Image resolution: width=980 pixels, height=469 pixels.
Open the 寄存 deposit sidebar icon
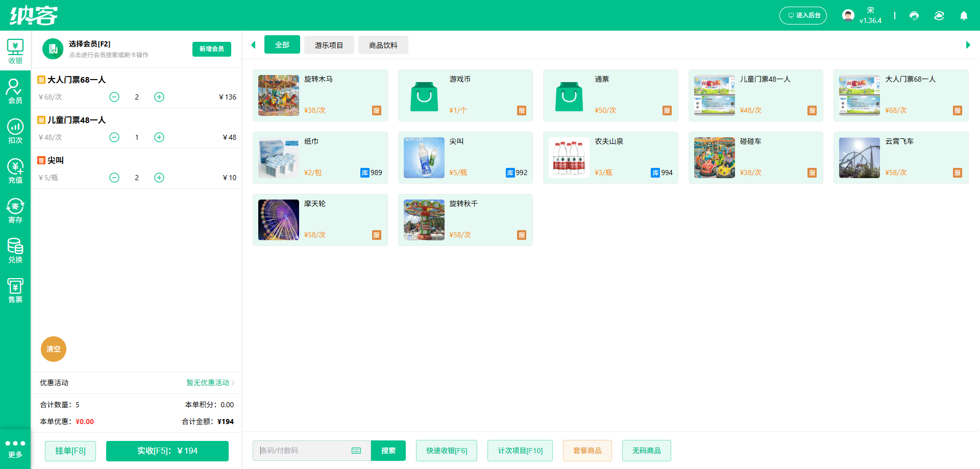tap(15, 211)
